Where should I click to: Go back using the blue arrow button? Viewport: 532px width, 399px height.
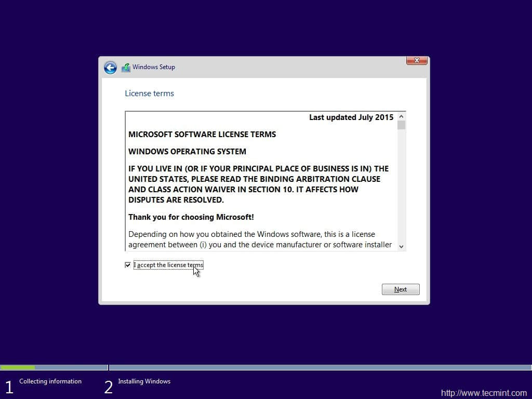click(110, 68)
